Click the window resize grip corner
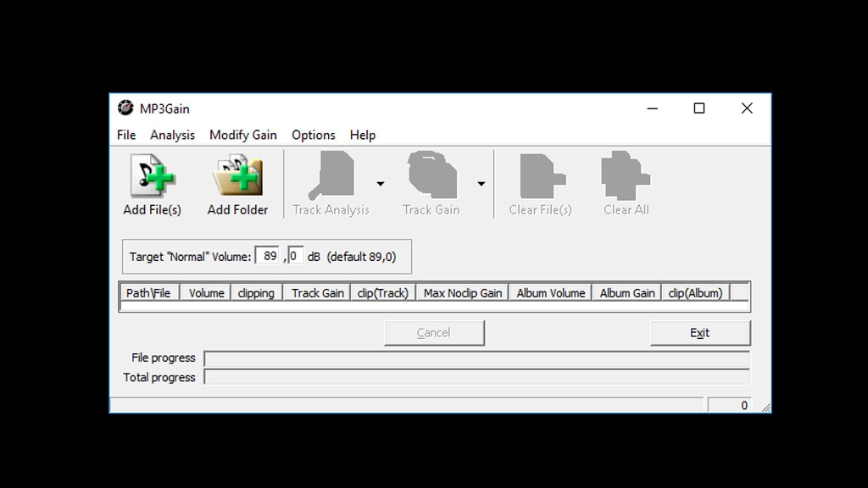This screenshot has height=488, width=868. pos(765,408)
